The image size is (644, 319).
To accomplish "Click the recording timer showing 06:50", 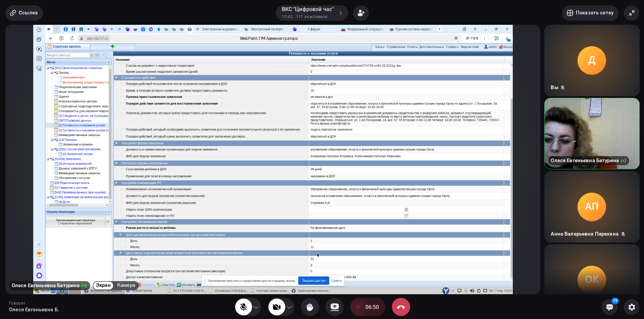I will [367, 307].
